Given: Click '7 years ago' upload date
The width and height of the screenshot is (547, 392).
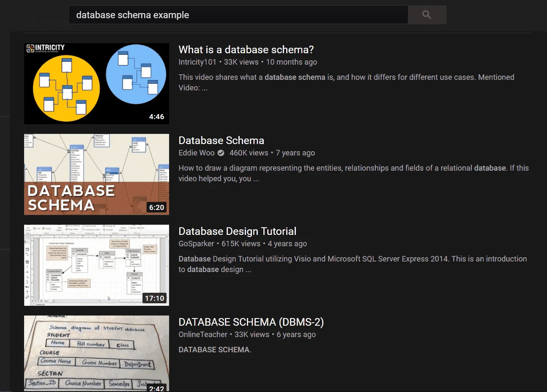Looking at the screenshot, I should point(295,153).
